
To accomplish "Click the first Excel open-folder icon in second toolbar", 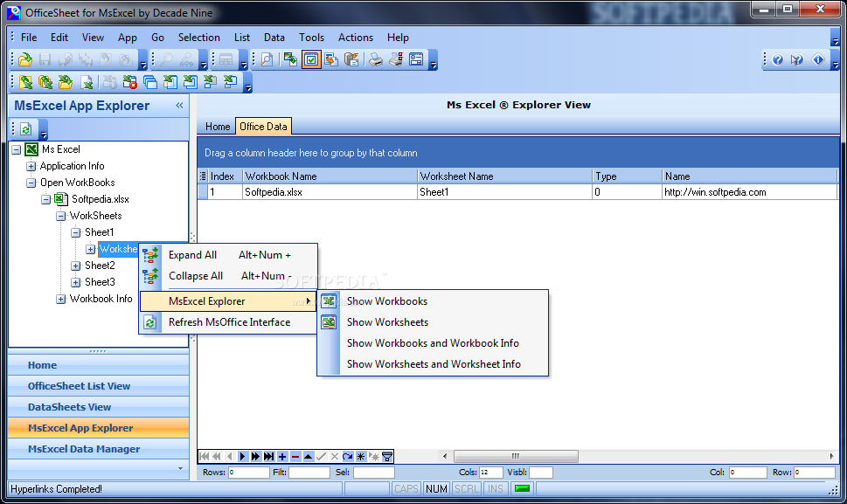I will (x=26, y=82).
